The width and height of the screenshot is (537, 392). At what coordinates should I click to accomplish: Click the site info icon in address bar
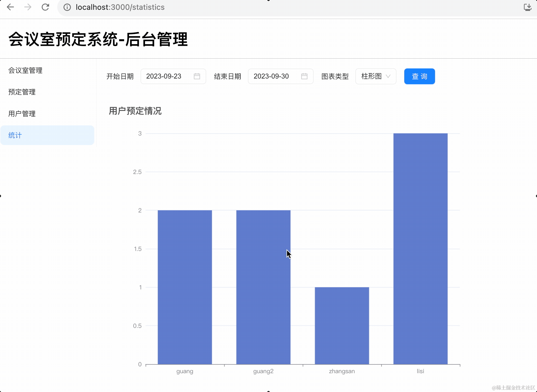click(x=67, y=7)
